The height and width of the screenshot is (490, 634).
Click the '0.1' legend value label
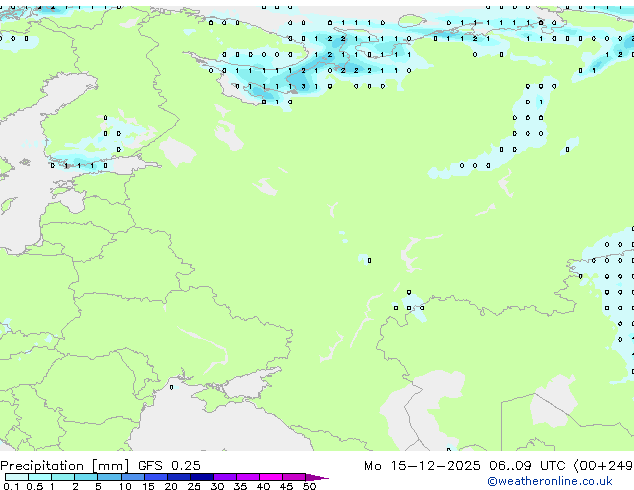[x=11, y=486]
